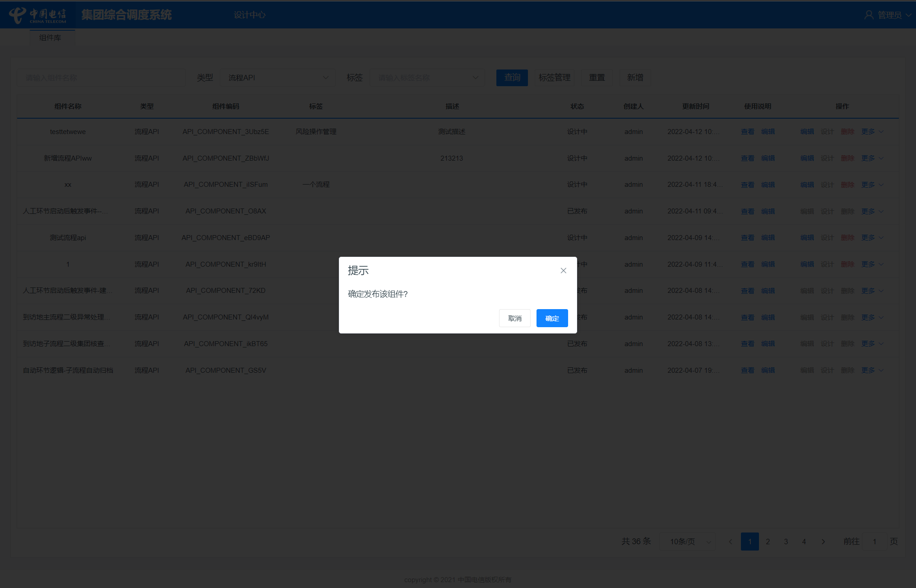The image size is (916, 588).
Task: Close the 提示 dialog with X icon
Action: pyautogui.click(x=563, y=270)
